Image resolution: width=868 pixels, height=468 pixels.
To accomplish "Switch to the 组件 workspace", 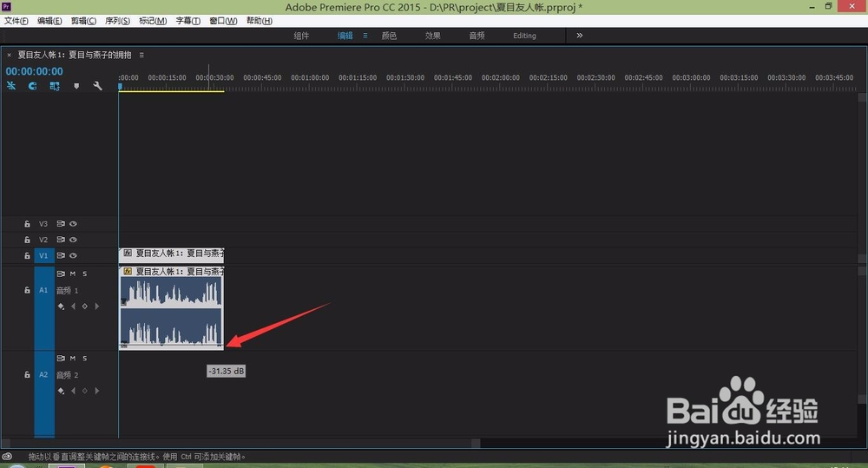I will 301,36.
